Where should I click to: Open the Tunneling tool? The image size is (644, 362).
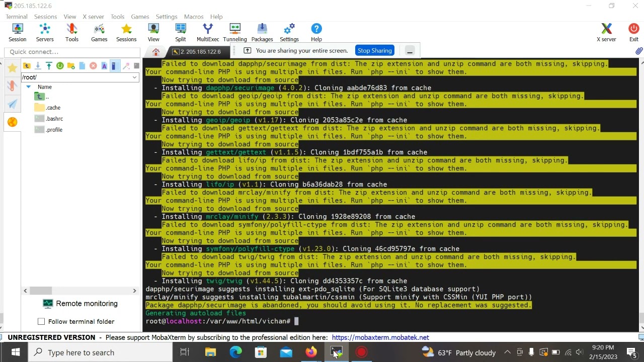click(x=235, y=33)
